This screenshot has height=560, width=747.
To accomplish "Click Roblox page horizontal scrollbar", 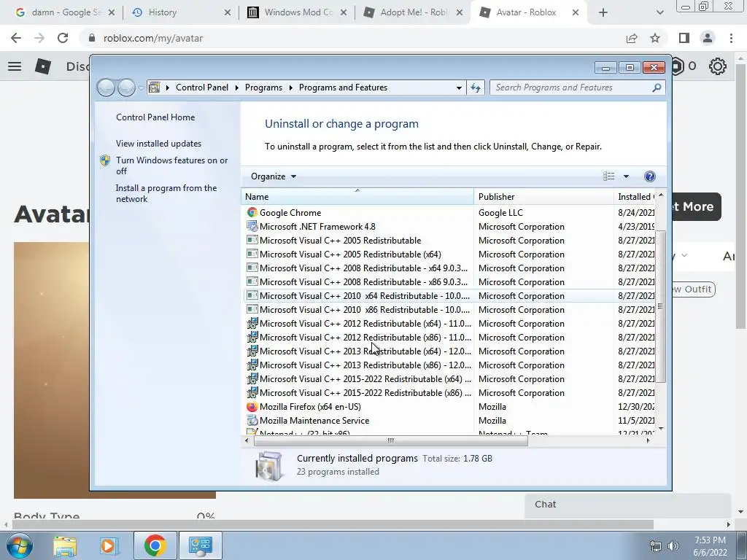I will tap(333, 524).
